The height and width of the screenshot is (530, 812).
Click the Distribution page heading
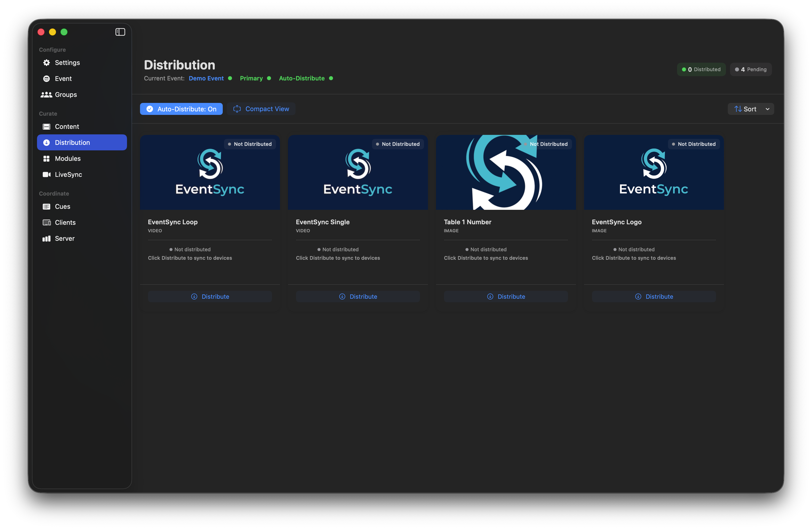click(179, 65)
